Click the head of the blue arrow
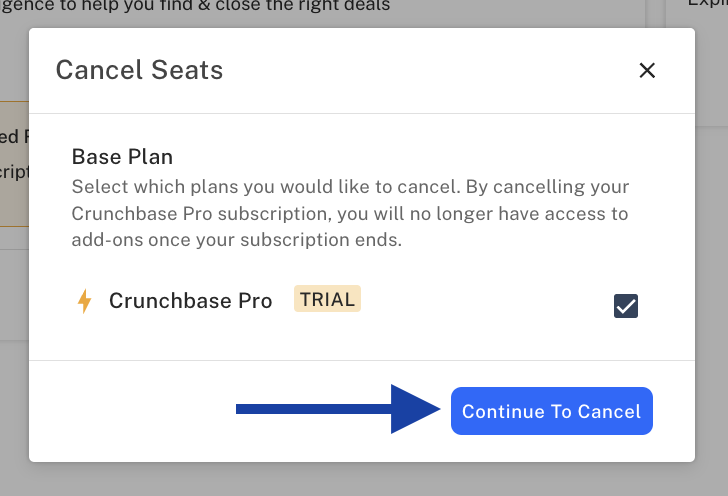The width and height of the screenshot is (728, 496). pyautogui.click(x=415, y=409)
